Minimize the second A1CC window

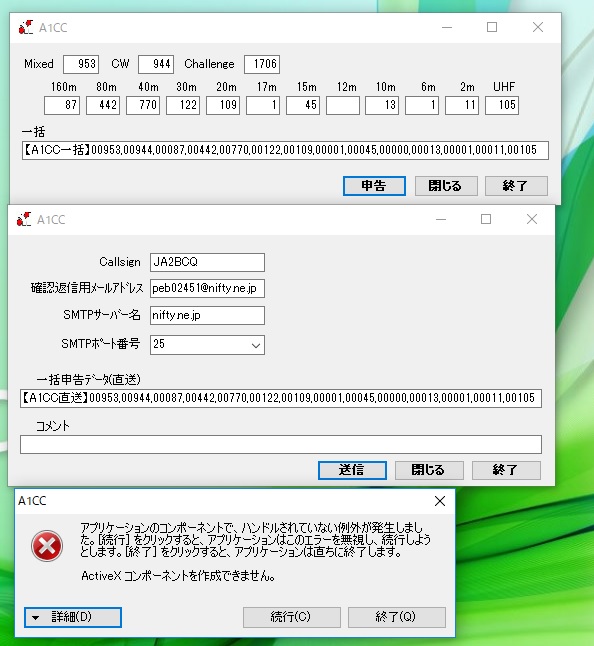coord(441,219)
